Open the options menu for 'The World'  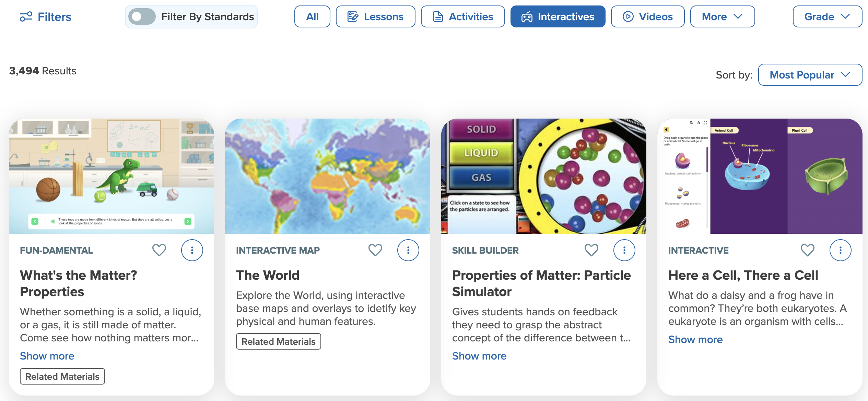(x=408, y=250)
